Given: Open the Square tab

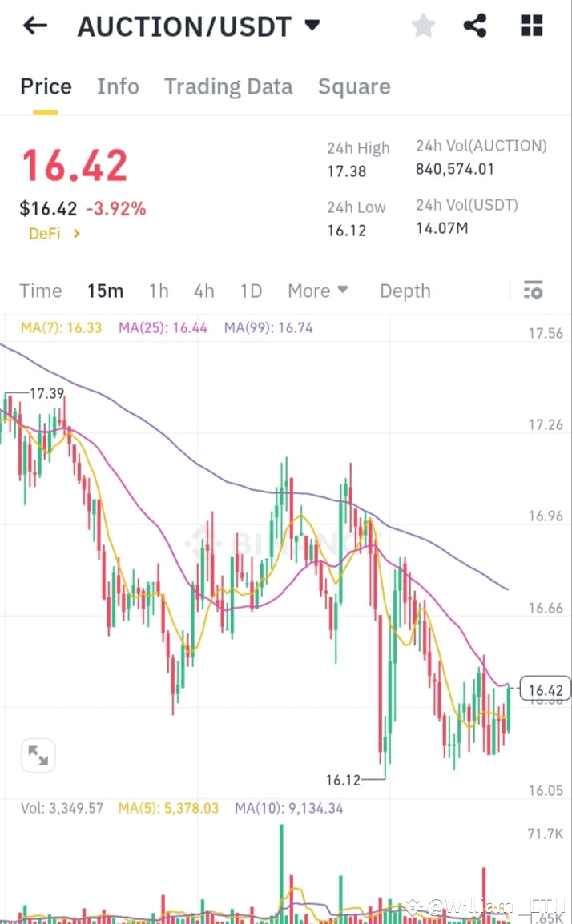Looking at the screenshot, I should (354, 86).
